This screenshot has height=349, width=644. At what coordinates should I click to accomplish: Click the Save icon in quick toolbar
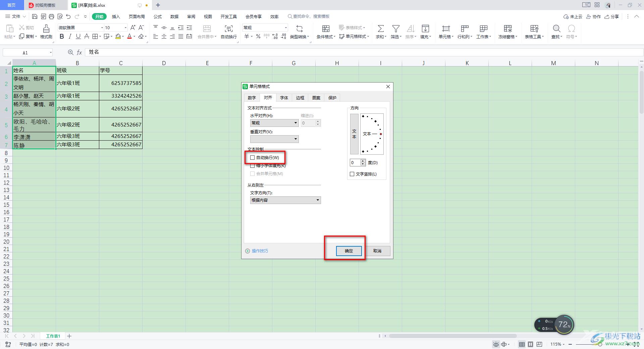[35, 16]
